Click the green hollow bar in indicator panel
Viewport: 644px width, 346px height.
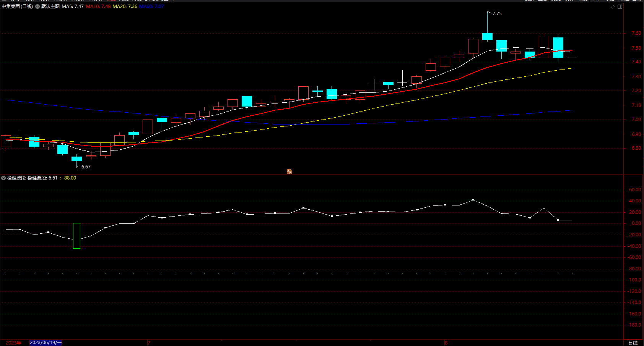click(x=76, y=236)
